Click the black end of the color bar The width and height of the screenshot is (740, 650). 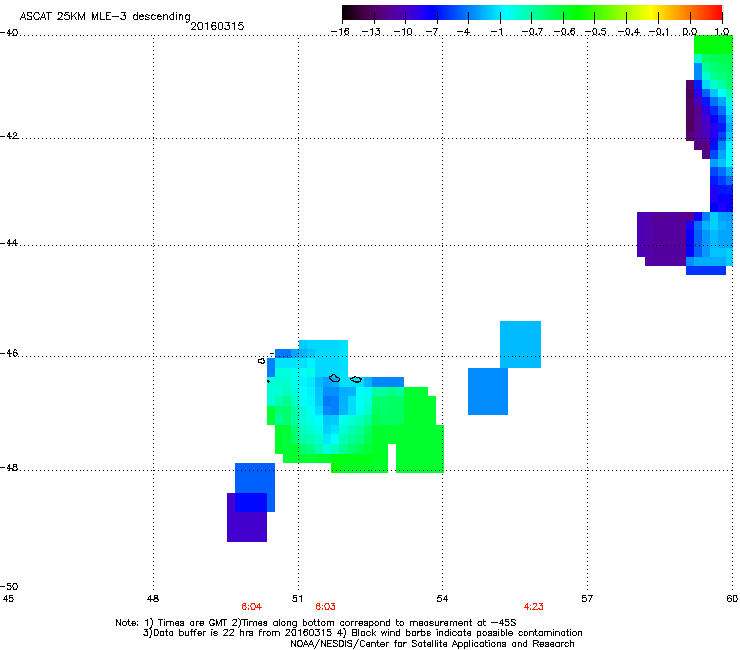[x=349, y=12]
